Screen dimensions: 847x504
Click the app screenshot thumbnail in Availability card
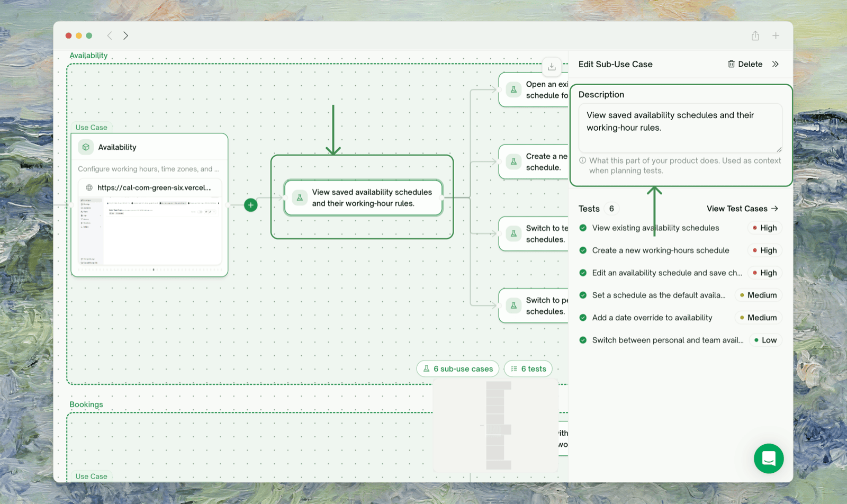[x=150, y=231]
